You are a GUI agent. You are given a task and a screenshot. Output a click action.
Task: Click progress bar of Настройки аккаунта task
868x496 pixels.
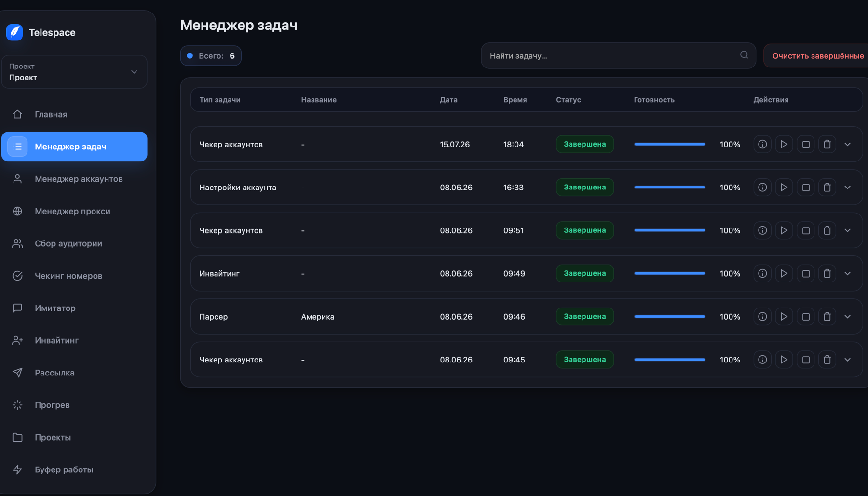tap(670, 187)
